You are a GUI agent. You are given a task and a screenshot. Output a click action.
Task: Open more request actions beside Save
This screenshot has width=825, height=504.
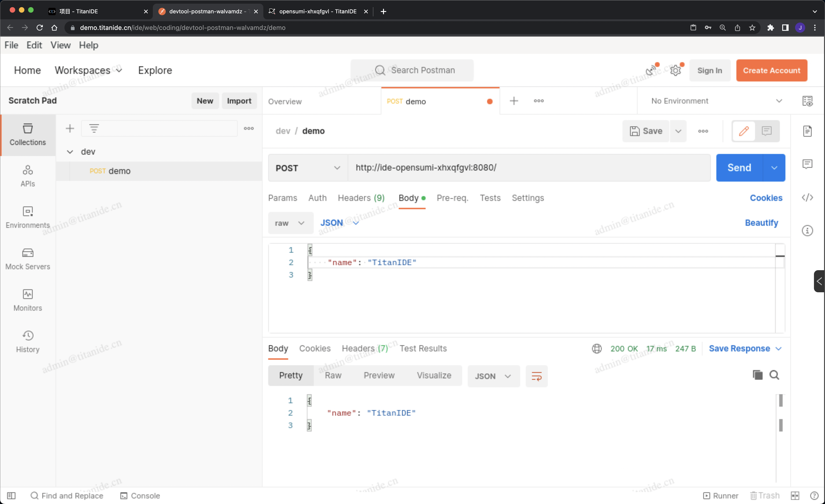703,131
